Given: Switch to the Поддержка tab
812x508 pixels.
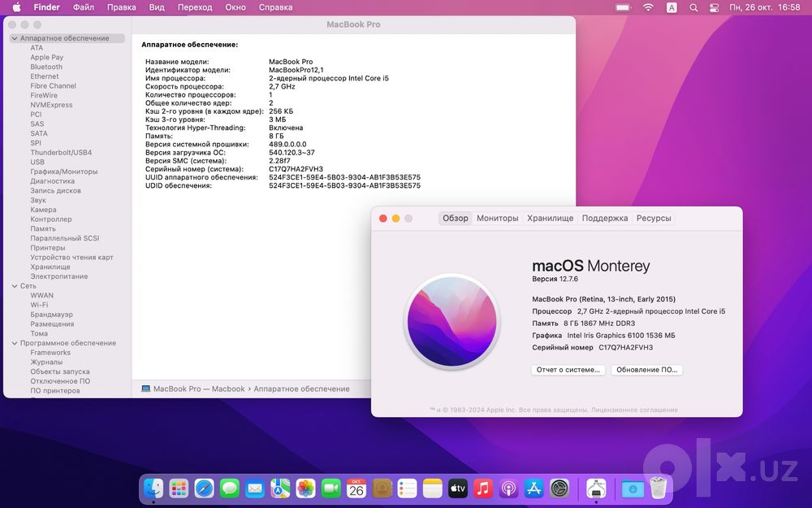Looking at the screenshot, I should (604, 218).
